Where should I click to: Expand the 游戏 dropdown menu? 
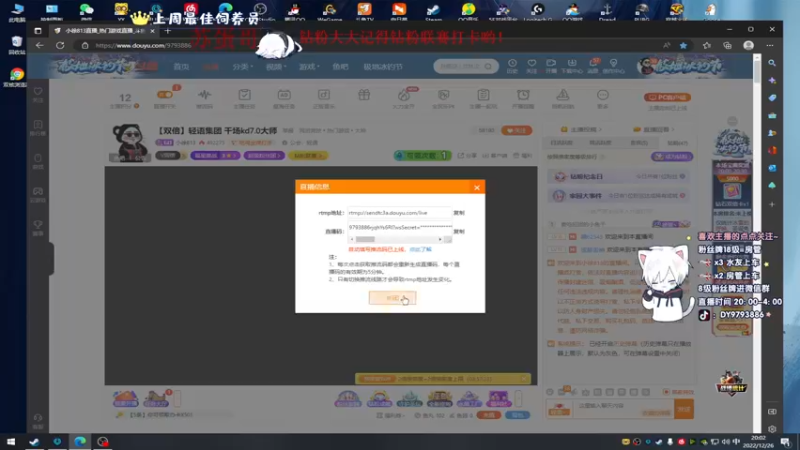pos(309,67)
